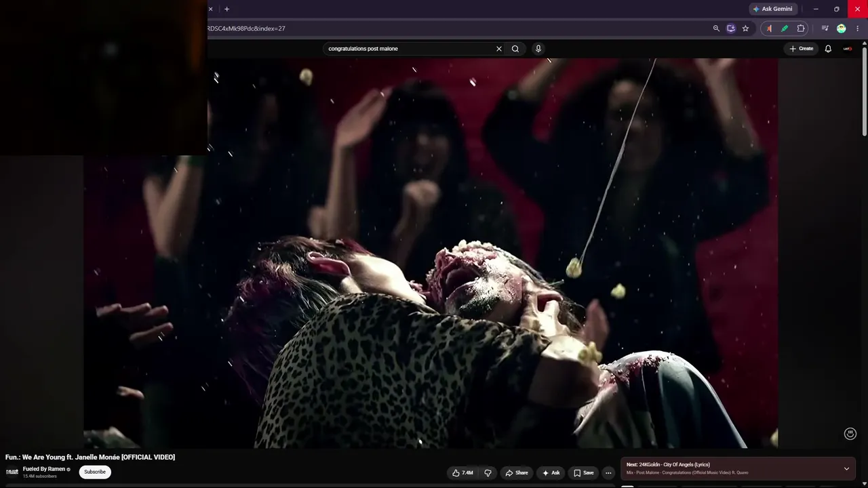The height and width of the screenshot is (488, 868).
Task: Expand the Next playlist panel chevron
Action: click(846, 468)
